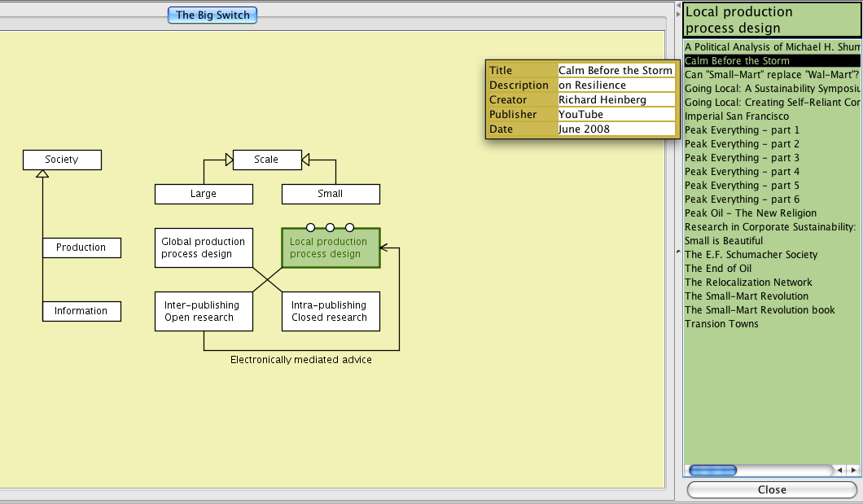Open the Transion Towns list entry

(x=721, y=324)
